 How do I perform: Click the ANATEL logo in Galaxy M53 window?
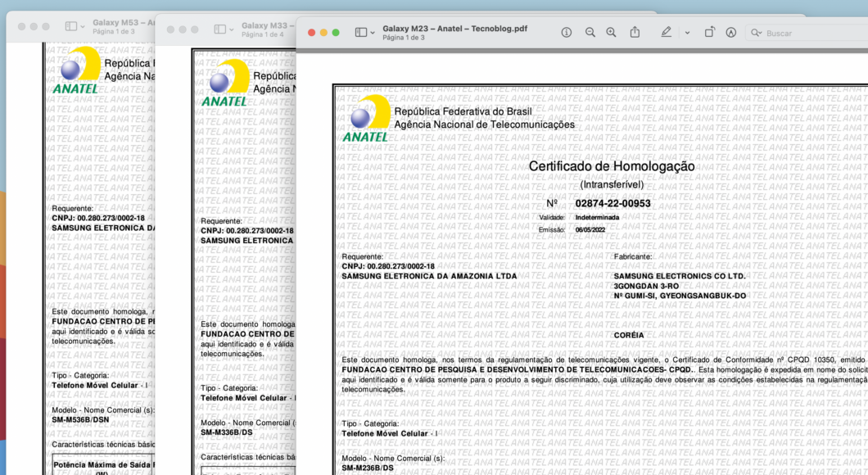(x=76, y=70)
